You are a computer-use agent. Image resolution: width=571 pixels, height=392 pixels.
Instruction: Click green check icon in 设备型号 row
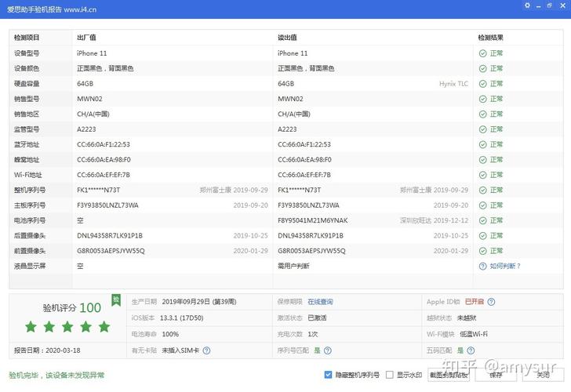click(x=483, y=53)
